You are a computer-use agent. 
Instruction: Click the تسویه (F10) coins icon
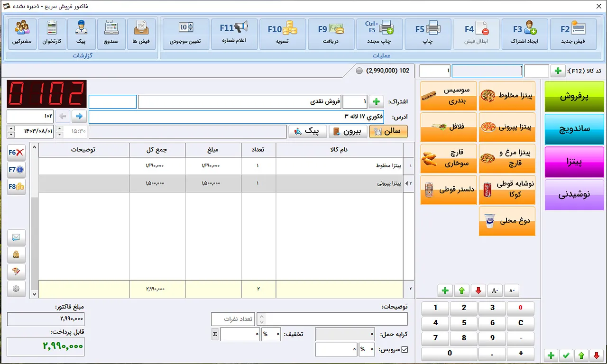[x=282, y=34]
